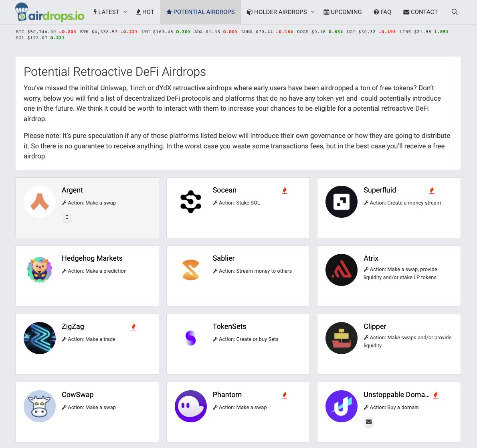The image size is (477, 448).
Task: Click the Socean logo icon
Action: [x=191, y=201]
